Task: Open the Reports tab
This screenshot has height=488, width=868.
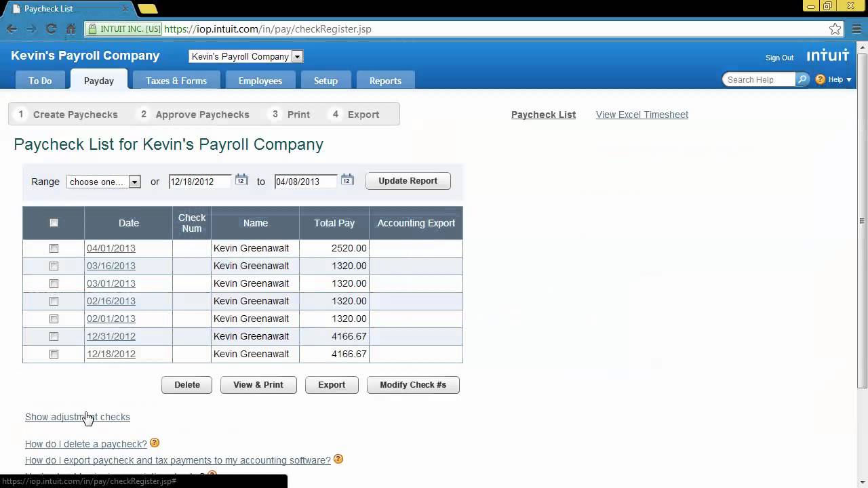Action: tap(385, 80)
